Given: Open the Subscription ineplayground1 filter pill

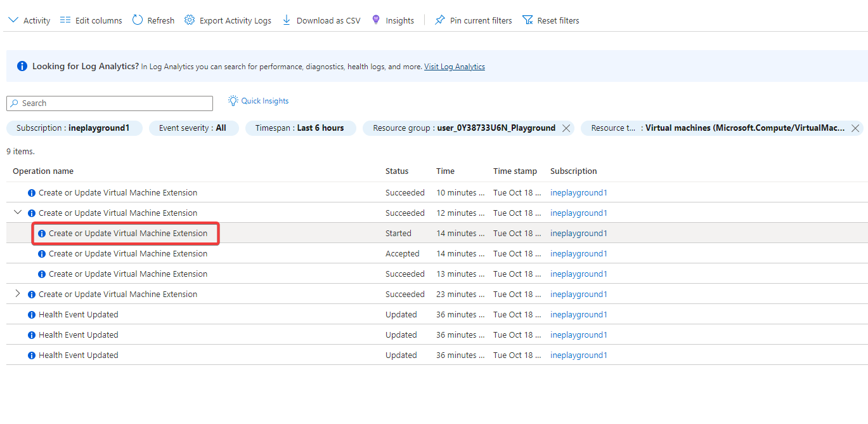Looking at the screenshot, I should click(74, 128).
